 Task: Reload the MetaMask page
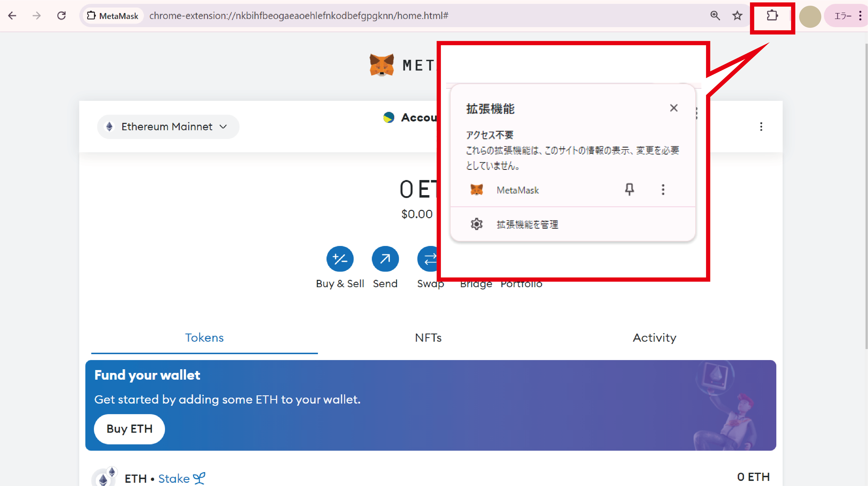coord(61,16)
